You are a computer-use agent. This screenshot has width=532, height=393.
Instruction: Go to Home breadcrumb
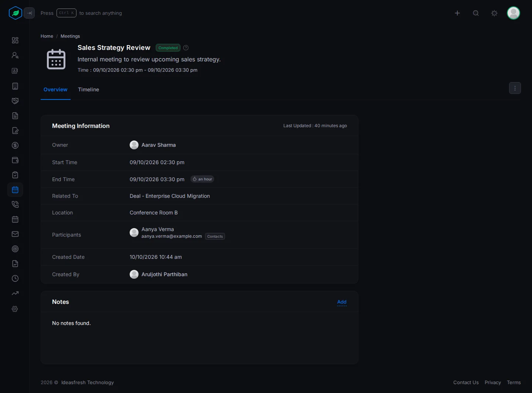pos(47,36)
